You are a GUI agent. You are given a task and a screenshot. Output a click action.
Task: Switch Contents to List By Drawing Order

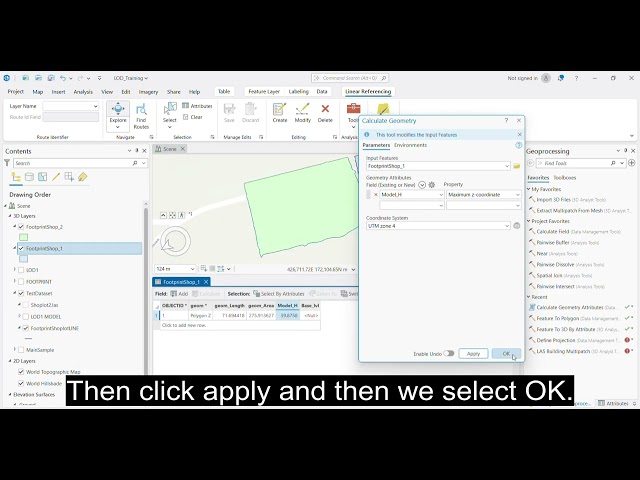(16, 177)
